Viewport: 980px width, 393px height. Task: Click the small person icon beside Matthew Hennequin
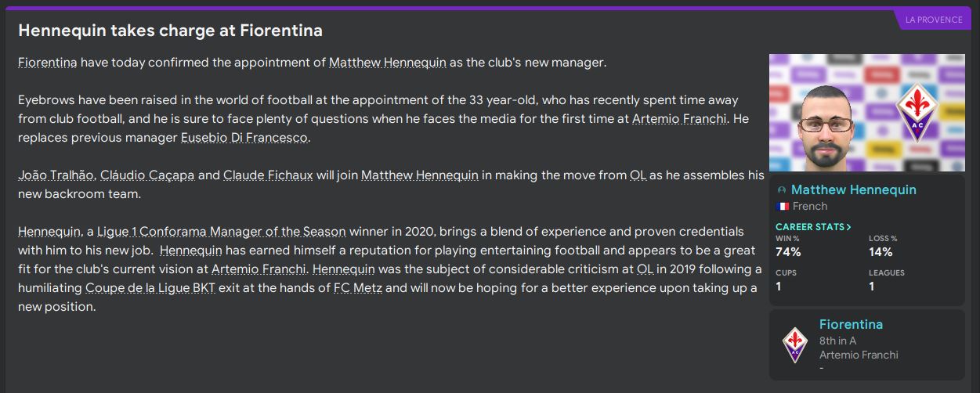coord(781,190)
